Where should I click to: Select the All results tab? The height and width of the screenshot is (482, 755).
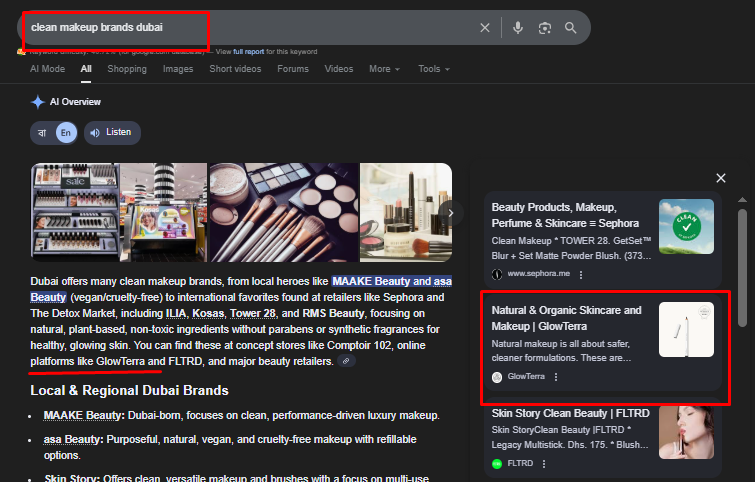tap(86, 69)
